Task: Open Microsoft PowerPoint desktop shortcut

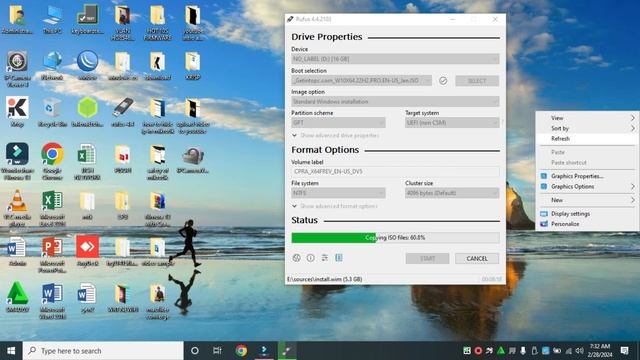Action: 52,255
